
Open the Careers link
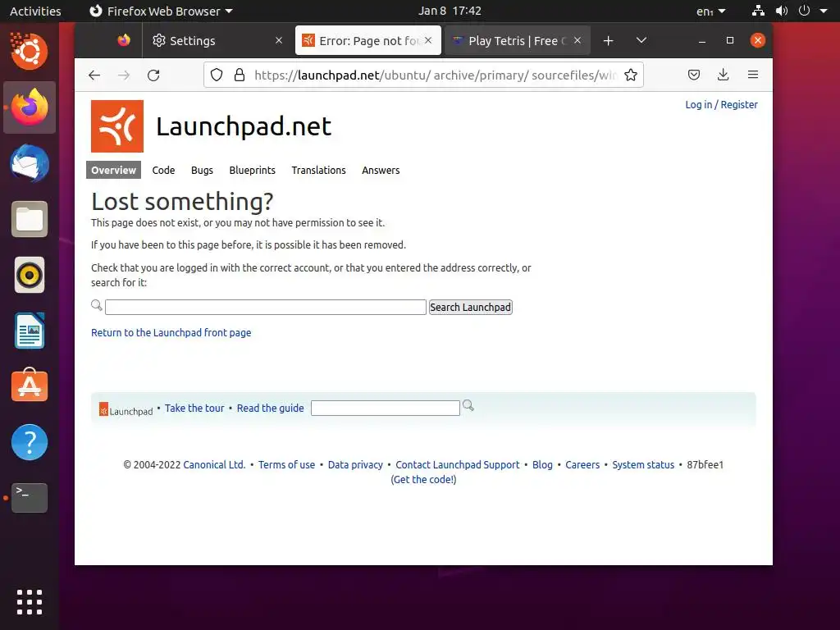tap(582, 465)
